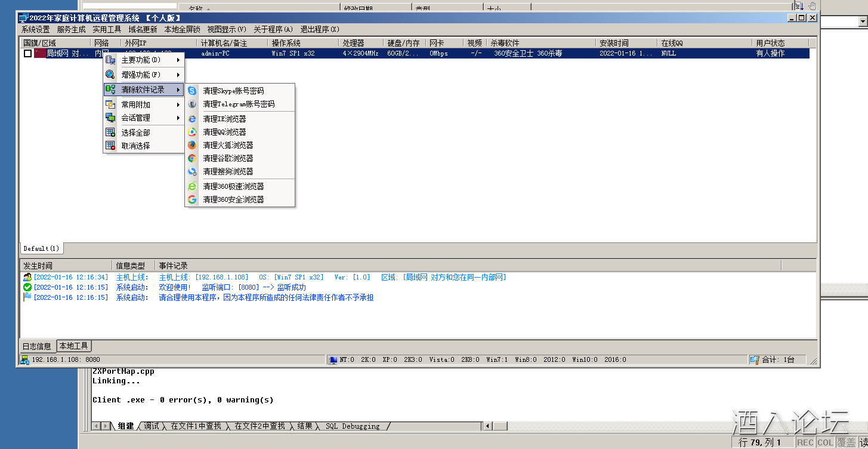This screenshot has width=868, height=449.
Task: Click the Skype icon in the submenu
Action: pyautogui.click(x=192, y=91)
